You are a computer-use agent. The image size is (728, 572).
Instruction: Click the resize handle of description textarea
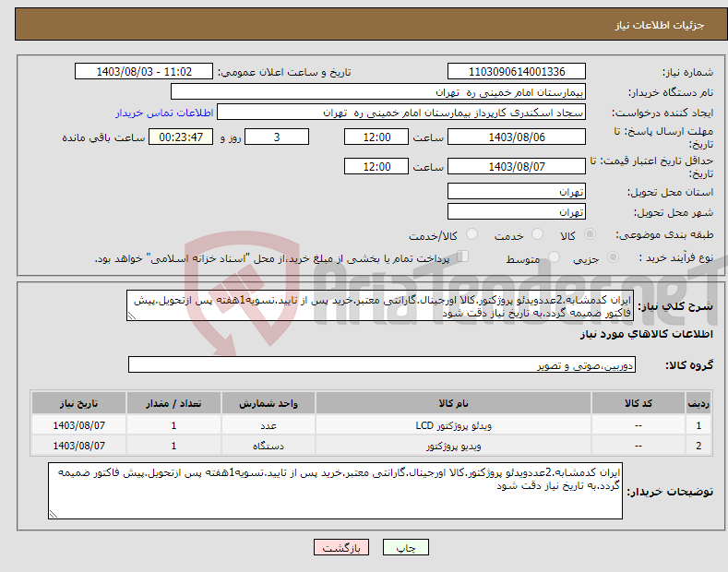coord(131,316)
